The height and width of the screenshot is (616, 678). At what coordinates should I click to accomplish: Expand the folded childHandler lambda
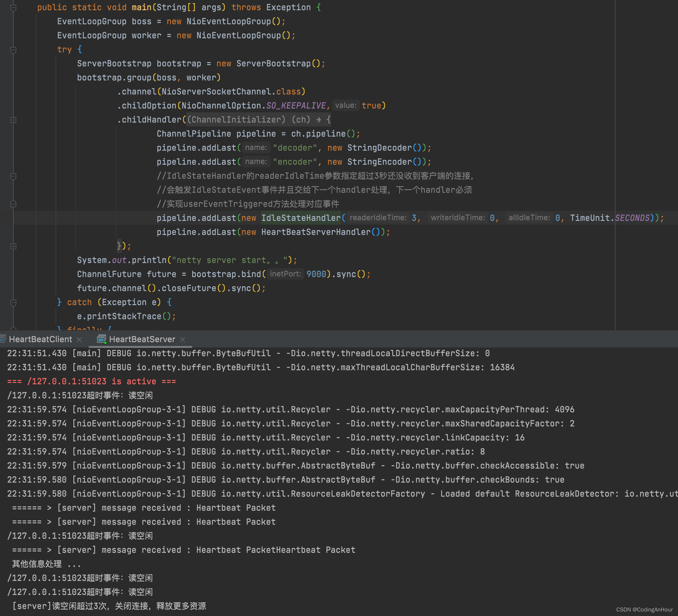13,120
